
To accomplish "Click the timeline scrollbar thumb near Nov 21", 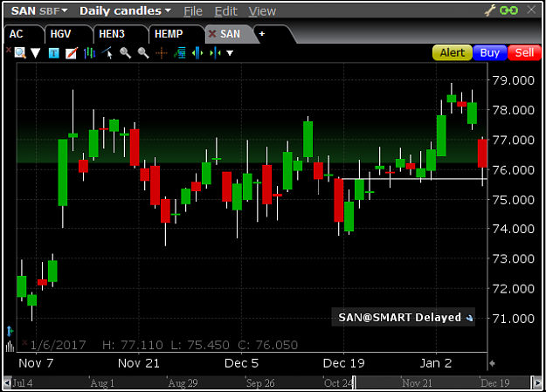I will 441,383.
